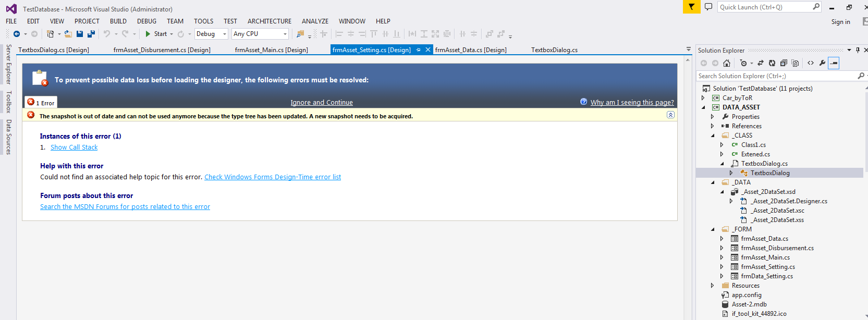868x320 pixels.
Task: Toggle auto-hide pin on Solution Explorer
Action: click(x=858, y=50)
